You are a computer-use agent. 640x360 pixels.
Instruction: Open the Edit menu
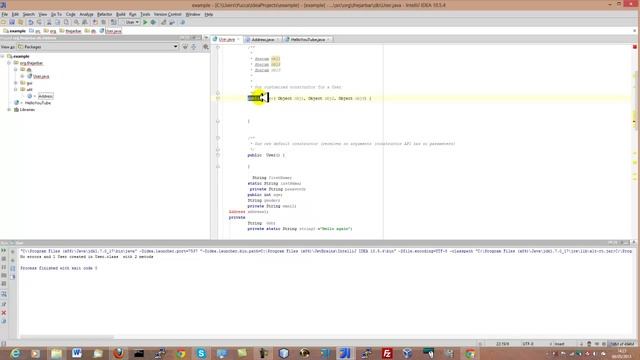[x=15, y=14]
